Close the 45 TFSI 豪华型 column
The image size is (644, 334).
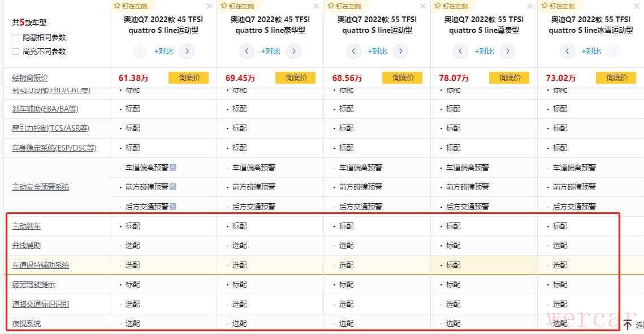pyautogui.click(x=316, y=6)
